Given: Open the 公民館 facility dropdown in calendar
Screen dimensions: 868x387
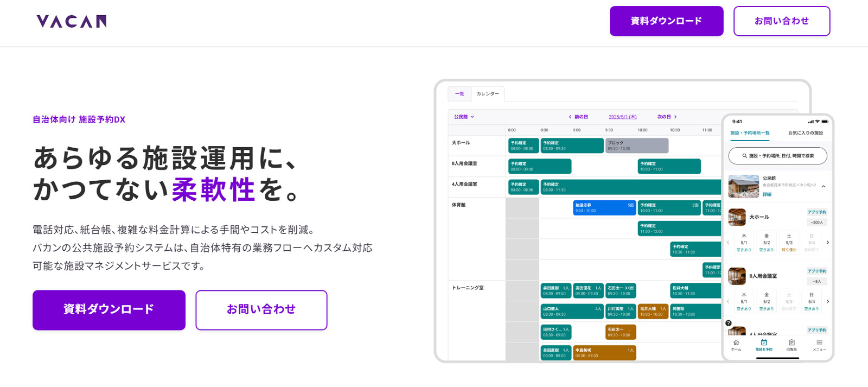Looking at the screenshot, I should [464, 117].
